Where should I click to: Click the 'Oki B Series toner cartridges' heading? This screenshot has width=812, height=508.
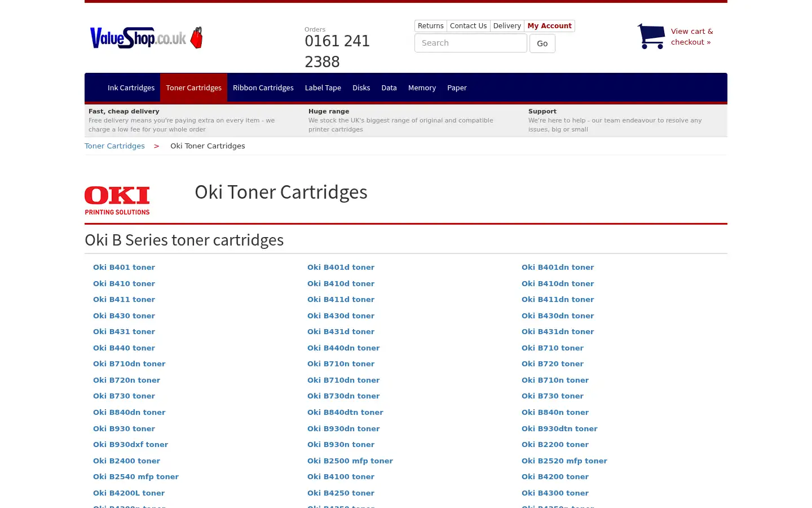pyautogui.click(x=184, y=240)
